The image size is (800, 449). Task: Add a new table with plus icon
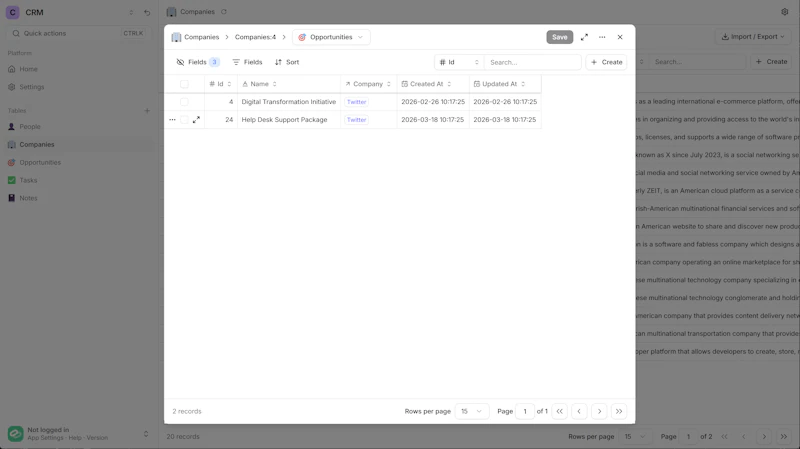147,111
